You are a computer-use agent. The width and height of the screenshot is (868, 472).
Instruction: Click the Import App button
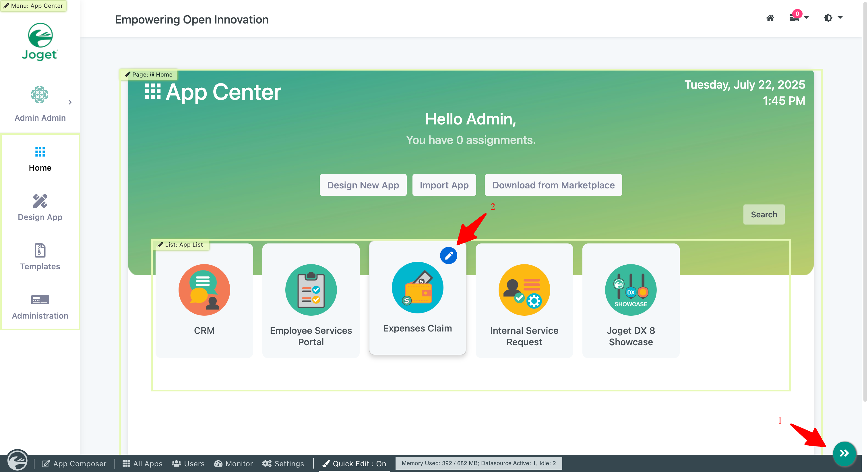point(444,185)
